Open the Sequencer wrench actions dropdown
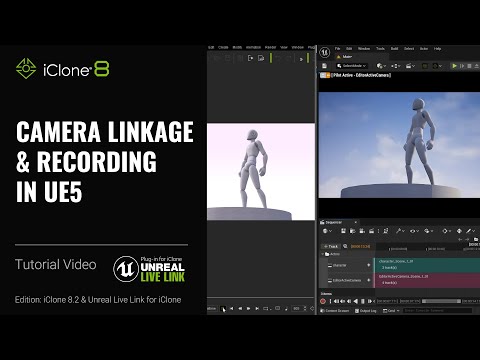 tap(400, 231)
